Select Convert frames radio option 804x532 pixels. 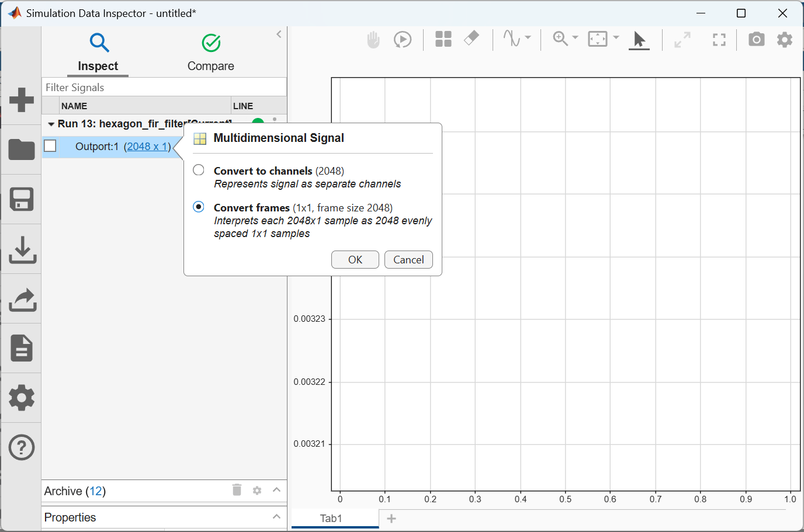(x=199, y=207)
